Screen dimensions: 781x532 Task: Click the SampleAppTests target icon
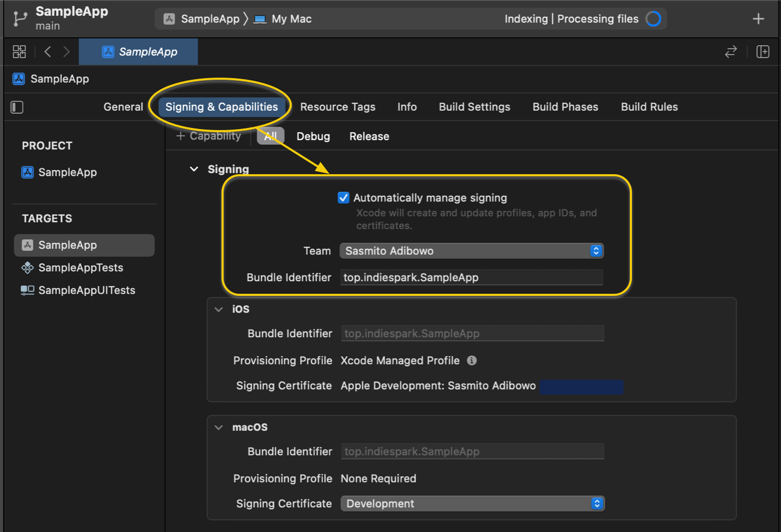pyautogui.click(x=27, y=268)
